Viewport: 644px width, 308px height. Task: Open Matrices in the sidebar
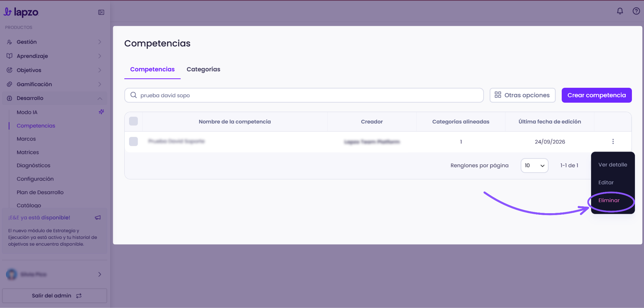click(28, 152)
